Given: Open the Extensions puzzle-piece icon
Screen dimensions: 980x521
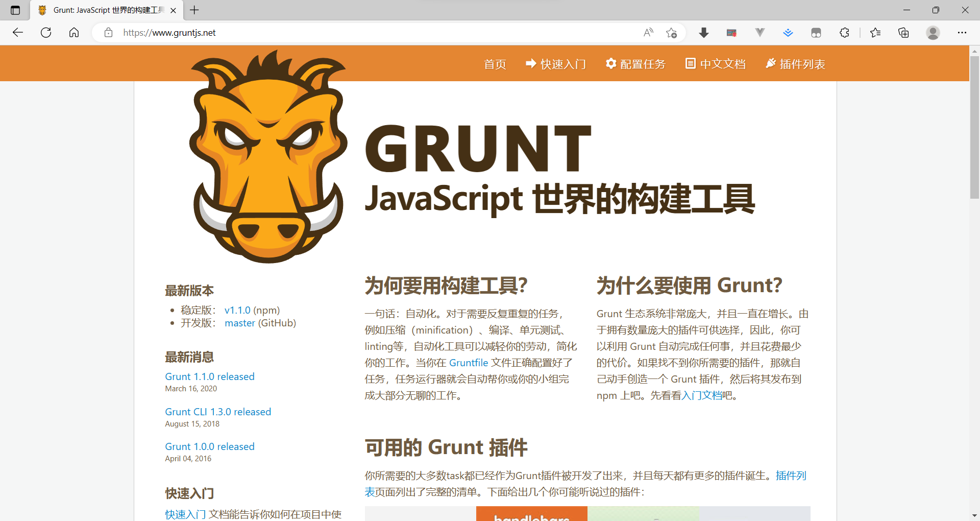Looking at the screenshot, I should (x=844, y=32).
